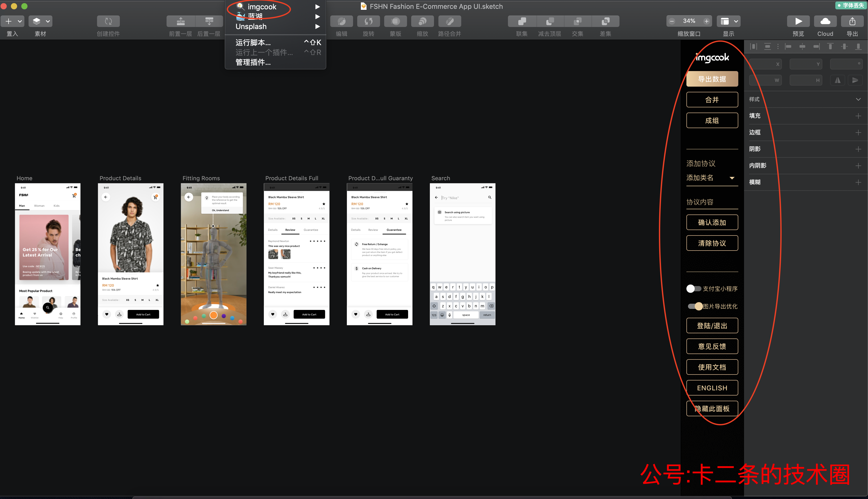Click the Preview (预览) play button
Image resolution: width=868 pixels, height=499 pixels.
tap(798, 21)
